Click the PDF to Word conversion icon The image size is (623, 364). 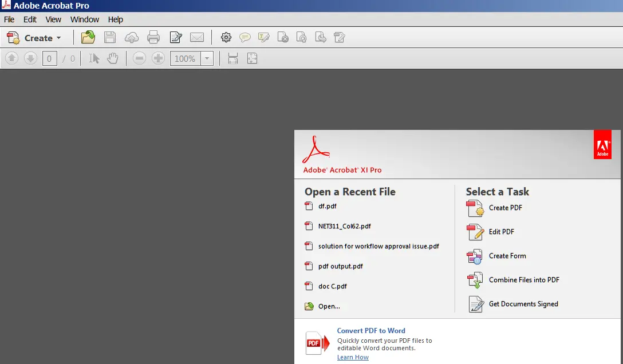(x=317, y=343)
